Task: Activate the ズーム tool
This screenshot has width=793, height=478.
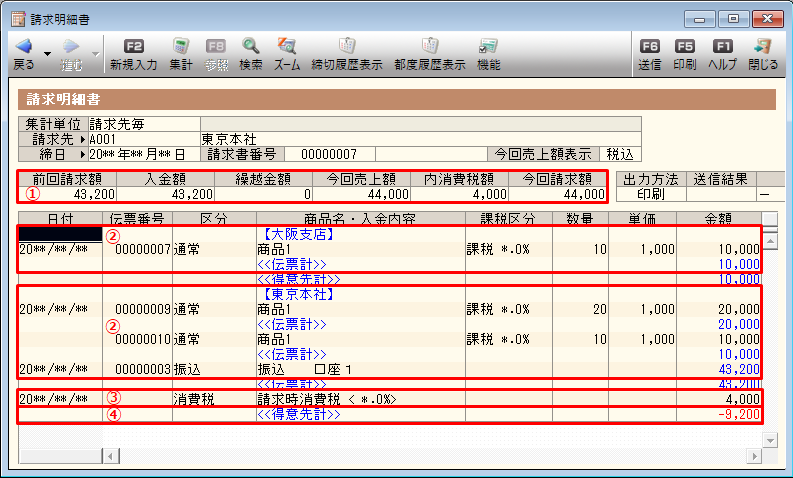Action: [287, 55]
